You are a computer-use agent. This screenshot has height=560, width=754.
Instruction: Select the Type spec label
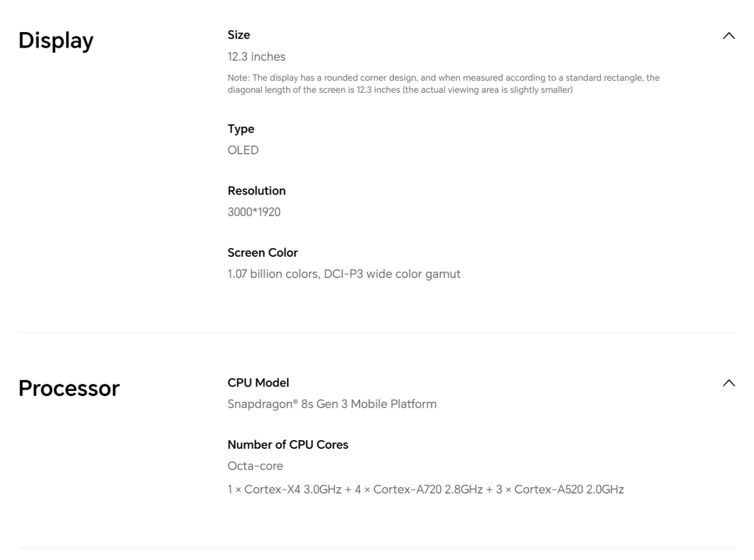(241, 129)
